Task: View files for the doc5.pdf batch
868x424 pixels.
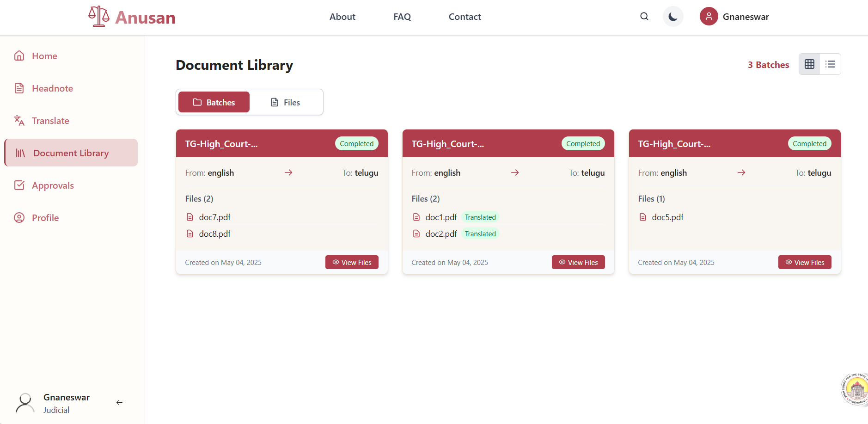Action: [x=805, y=262]
